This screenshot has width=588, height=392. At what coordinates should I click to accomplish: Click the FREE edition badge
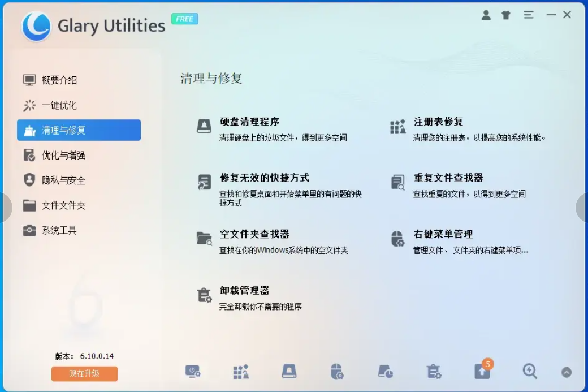tap(184, 19)
